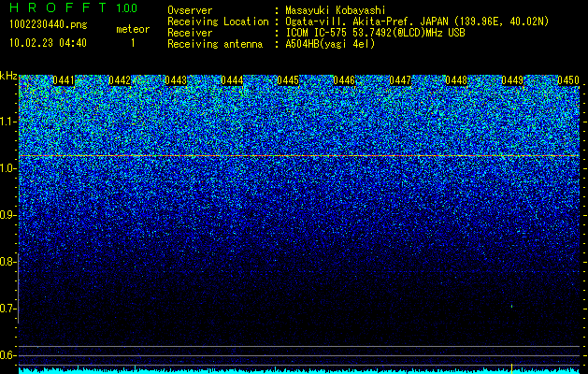
Task: Click the 0.8 frequency axis label
Action: pyautogui.click(x=7, y=262)
